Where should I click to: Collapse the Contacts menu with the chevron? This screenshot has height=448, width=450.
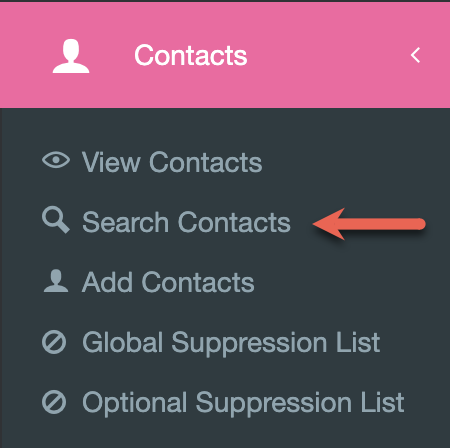[415, 55]
